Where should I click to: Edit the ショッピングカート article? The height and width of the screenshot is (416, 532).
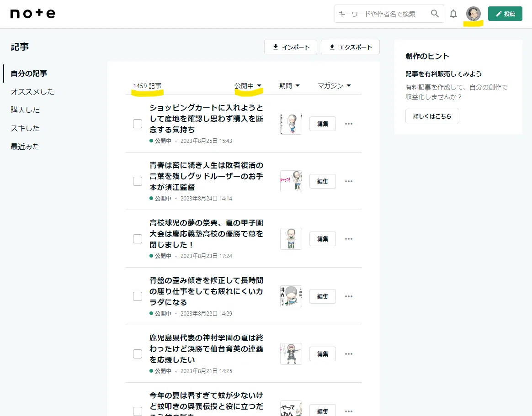(x=323, y=124)
